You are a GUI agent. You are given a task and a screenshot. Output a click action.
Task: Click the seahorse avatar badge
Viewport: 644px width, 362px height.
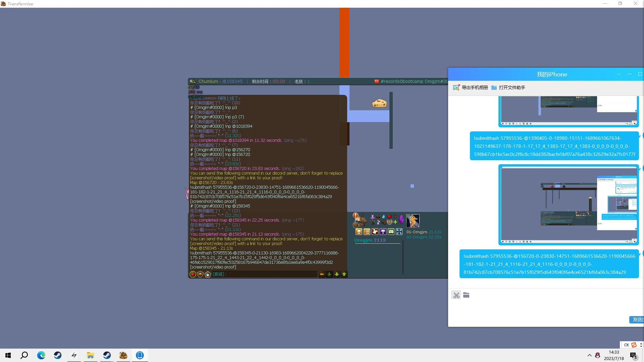pos(413,221)
